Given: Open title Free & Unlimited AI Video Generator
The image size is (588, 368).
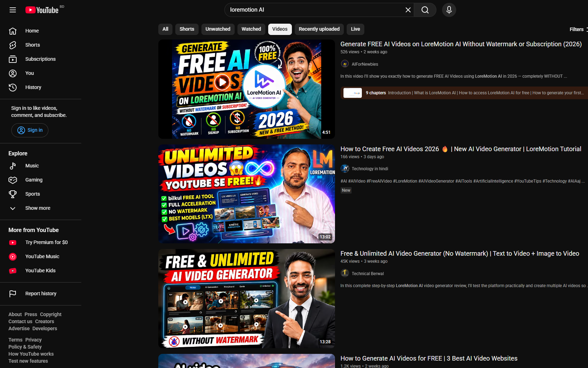Looking at the screenshot, I should [x=460, y=254].
